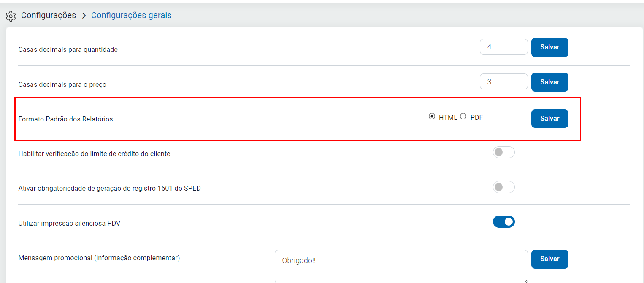Enable SPED registro 1601 generation toggle

pyautogui.click(x=503, y=187)
